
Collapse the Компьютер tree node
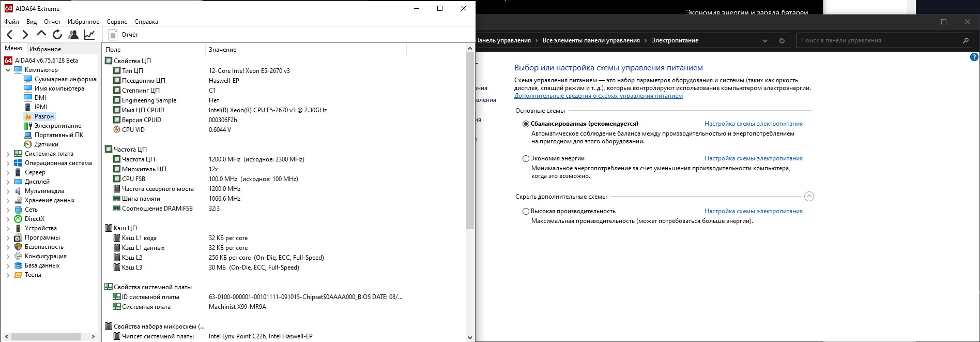8,70
